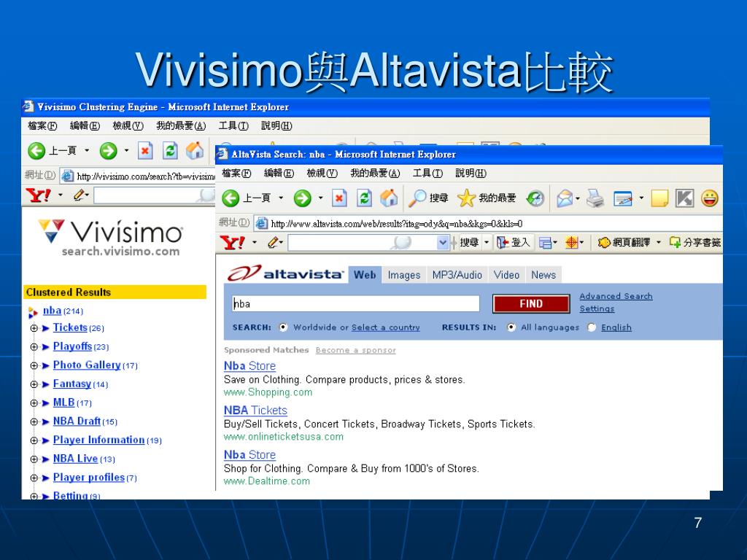The image size is (747, 560).
Task: Select All languages radio button
Action: tap(511, 327)
